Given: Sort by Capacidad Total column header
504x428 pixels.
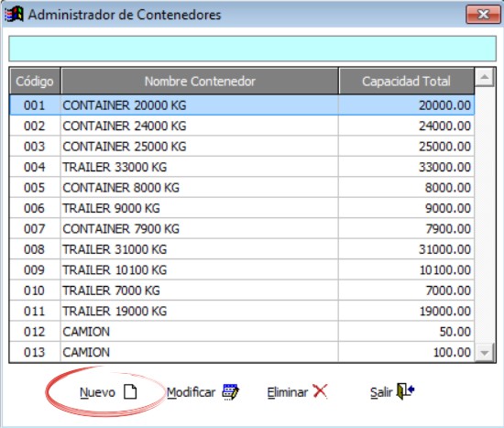Looking at the screenshot, I should pyautogui.click(x=406, y=81).
